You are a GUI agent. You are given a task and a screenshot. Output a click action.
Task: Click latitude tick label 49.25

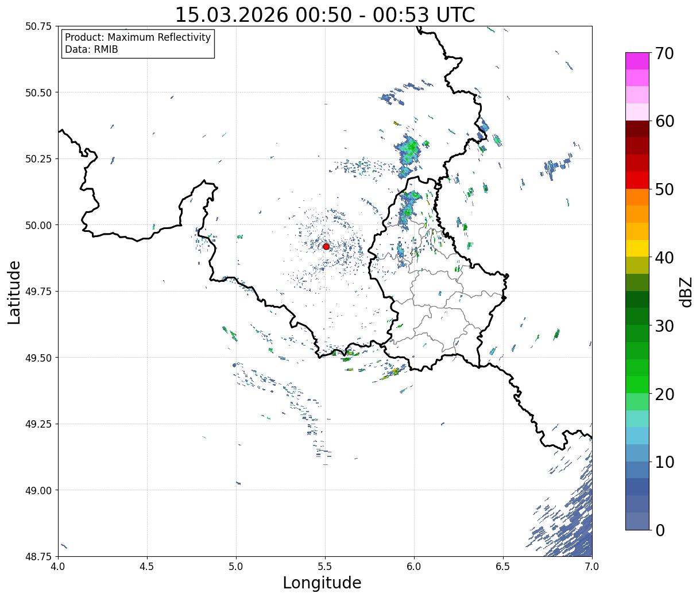tap(38, 424)
